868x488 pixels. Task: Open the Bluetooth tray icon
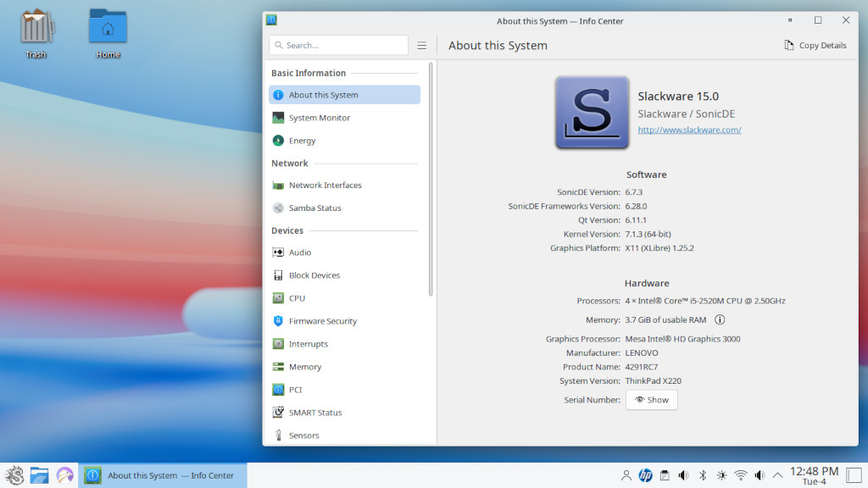tap(703, 475)
